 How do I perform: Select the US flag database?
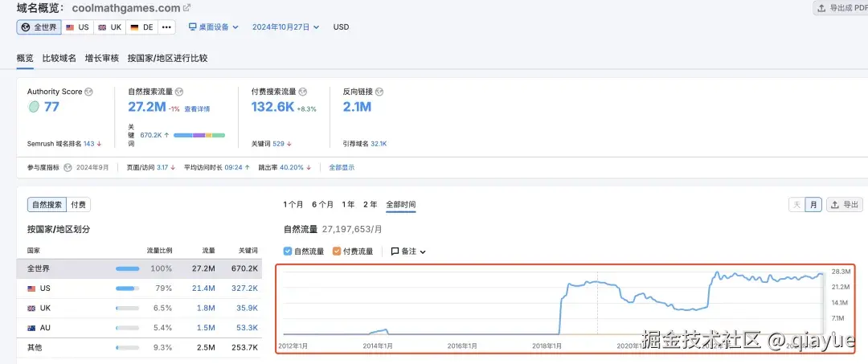pyautogui.click(x=77, y=27)
